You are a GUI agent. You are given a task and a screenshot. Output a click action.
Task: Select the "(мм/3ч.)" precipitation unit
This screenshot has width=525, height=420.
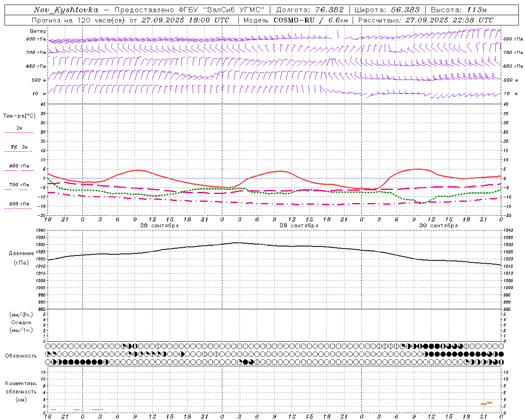click(21, 315)
